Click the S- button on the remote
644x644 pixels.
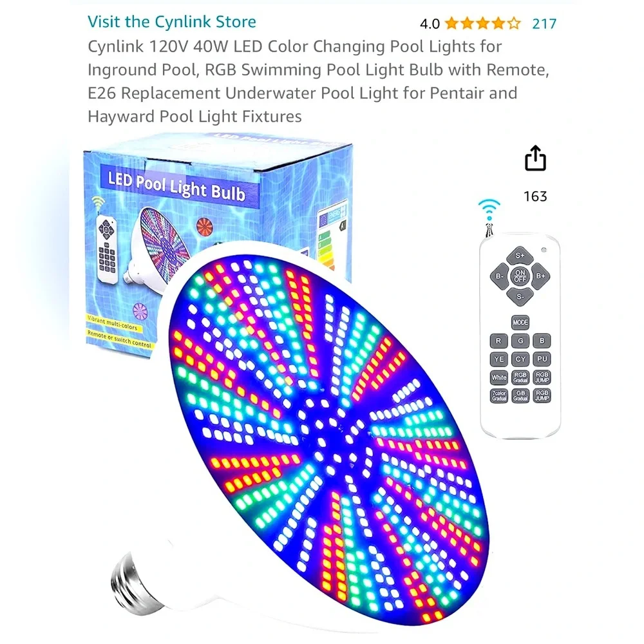tap(520, 296)
